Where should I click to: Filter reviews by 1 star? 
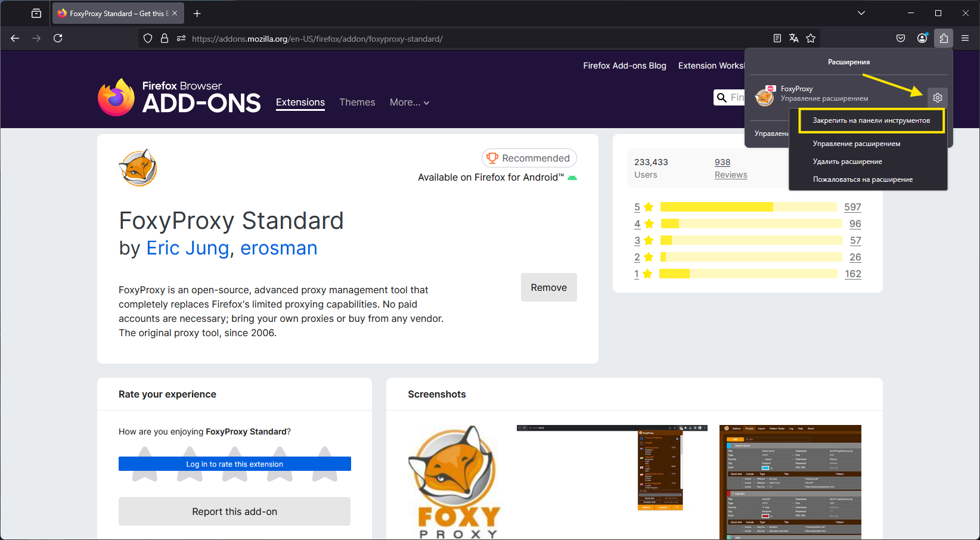point(644,274)
